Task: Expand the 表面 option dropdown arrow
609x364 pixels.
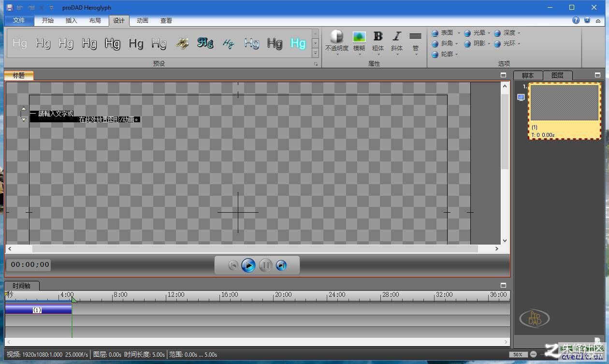Action: 459,33
